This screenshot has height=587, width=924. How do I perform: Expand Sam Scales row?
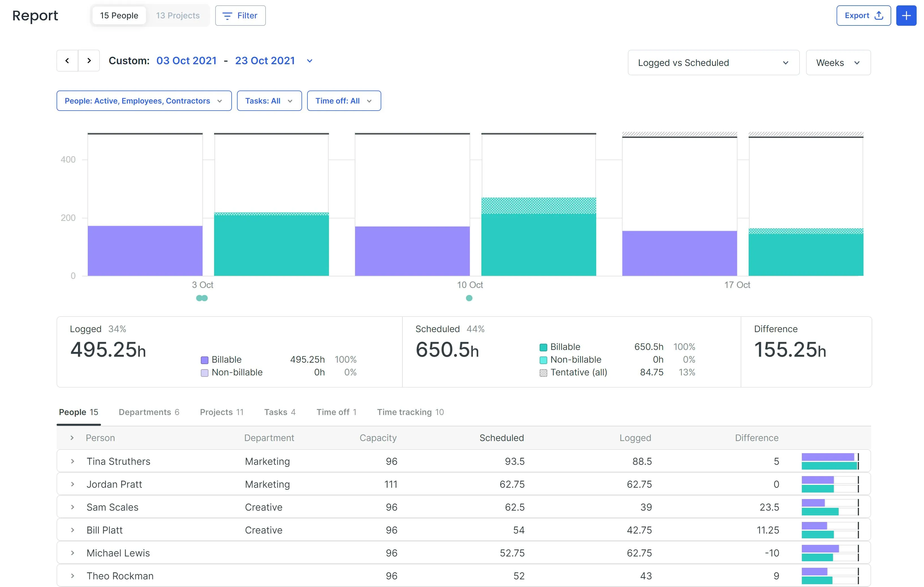(72, 507)
